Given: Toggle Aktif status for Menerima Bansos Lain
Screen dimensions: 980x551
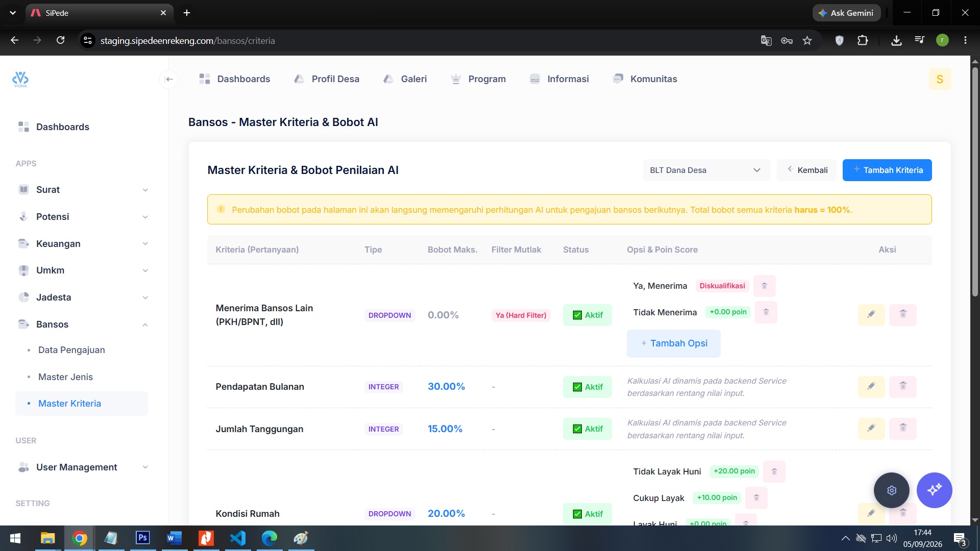Looking at the screenshot, I should (587, 315).
